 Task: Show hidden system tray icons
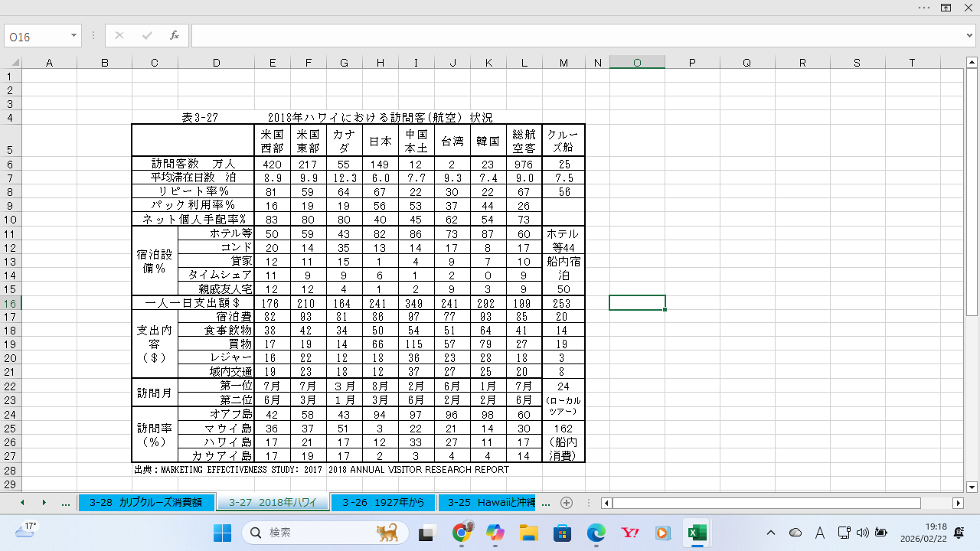(771, 533)
